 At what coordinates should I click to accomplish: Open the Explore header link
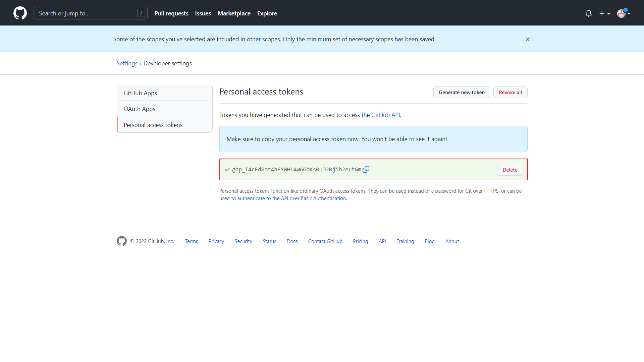tap(267, 13)
